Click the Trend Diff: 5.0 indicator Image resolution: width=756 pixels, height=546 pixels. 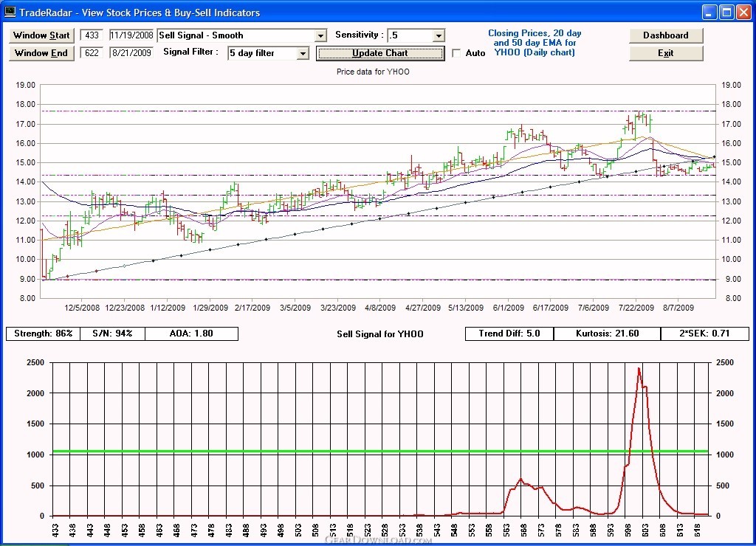tap(509, 334)
